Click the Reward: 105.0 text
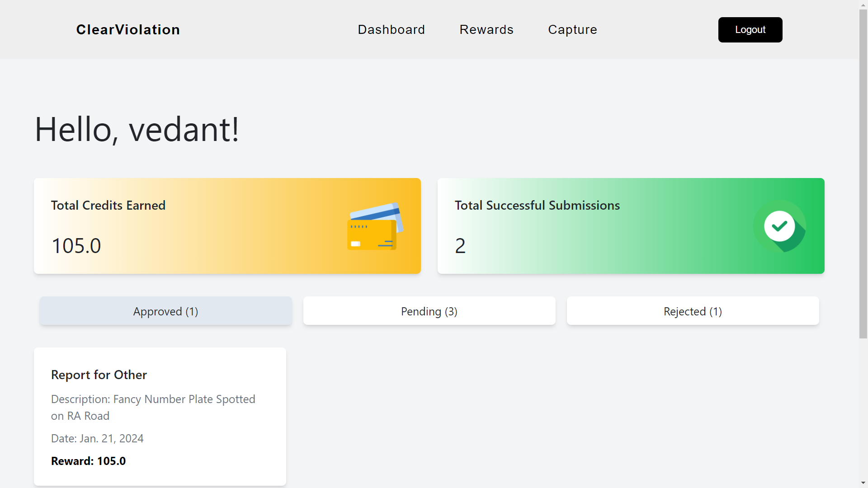Image resolution: width=868 pixels, height=488 pixels. pyautogui.click(x=89, y=461)
